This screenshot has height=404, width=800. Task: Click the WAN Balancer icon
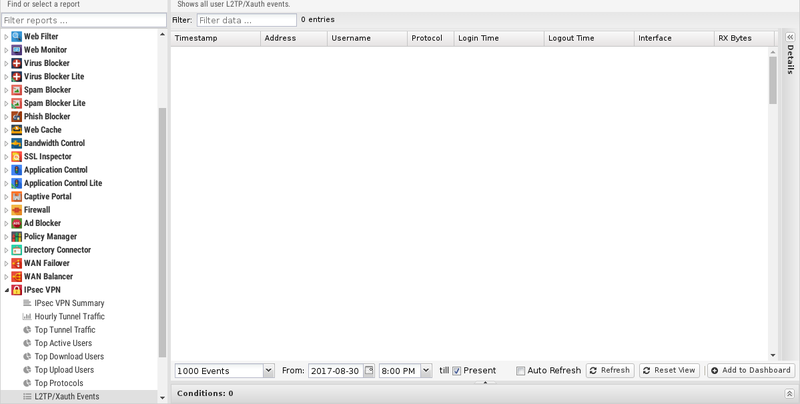[x=16, y=276]
